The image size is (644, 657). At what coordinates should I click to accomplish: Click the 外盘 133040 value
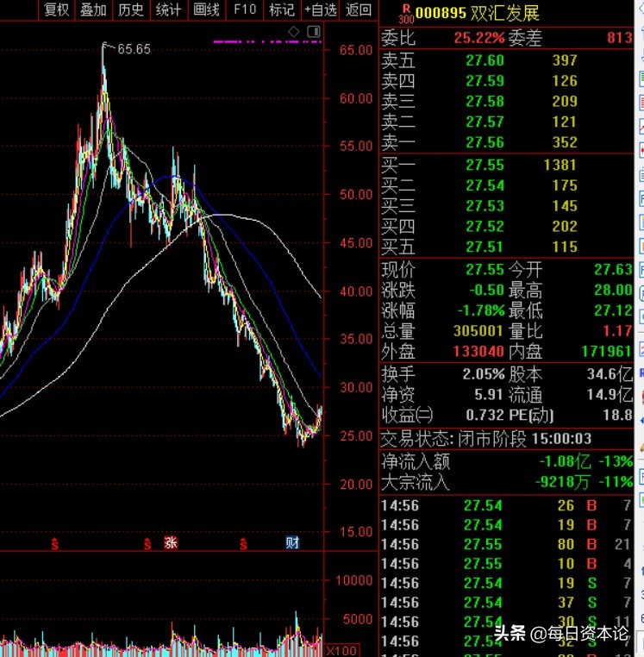tap(478, 352)
